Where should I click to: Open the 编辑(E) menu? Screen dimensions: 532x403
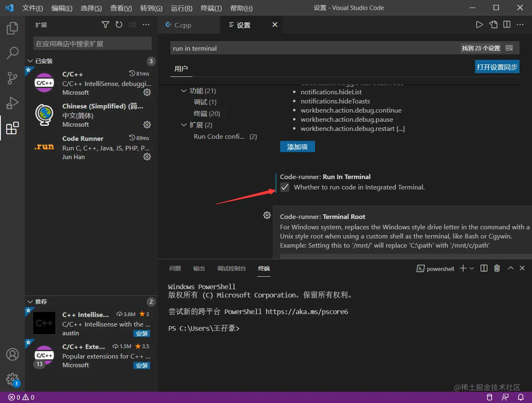[62, 8]
